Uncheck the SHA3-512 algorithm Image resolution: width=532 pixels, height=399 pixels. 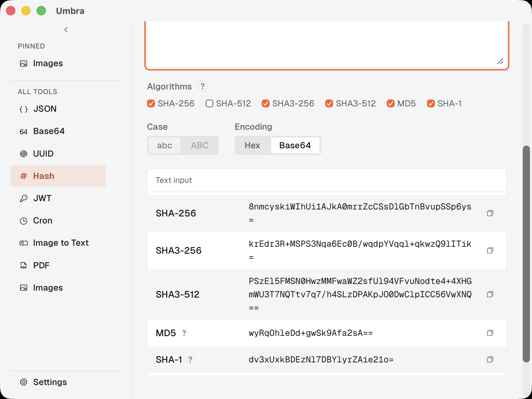pos(329,103)
